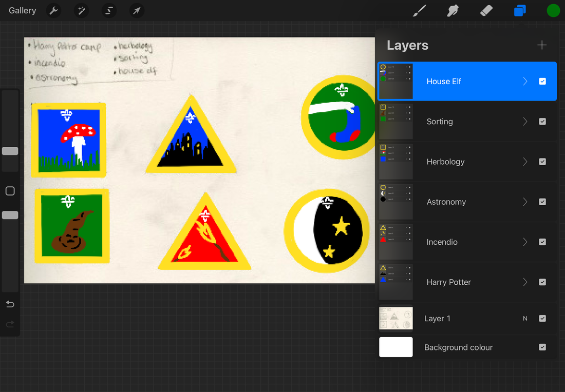Screen dimensions: 565x392
Task: Tap the sorting hat badge on canvas
Action: tap(72, 226)
